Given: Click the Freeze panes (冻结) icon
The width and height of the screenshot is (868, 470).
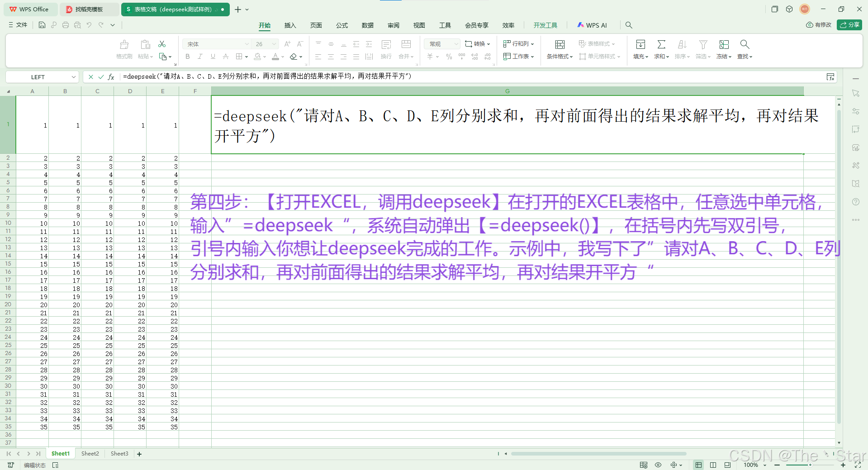Looking at the screenshot, I should 724,44.
